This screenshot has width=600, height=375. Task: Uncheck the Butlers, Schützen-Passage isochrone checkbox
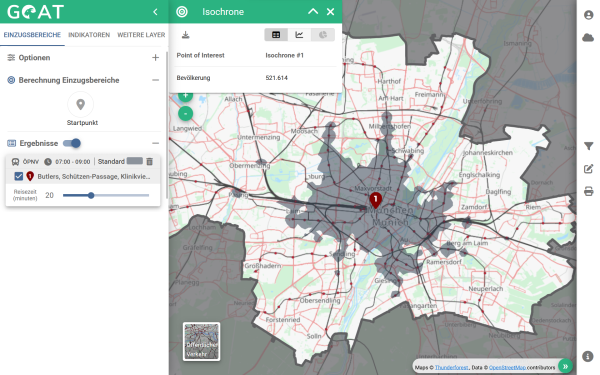click(x=18, y=176)
